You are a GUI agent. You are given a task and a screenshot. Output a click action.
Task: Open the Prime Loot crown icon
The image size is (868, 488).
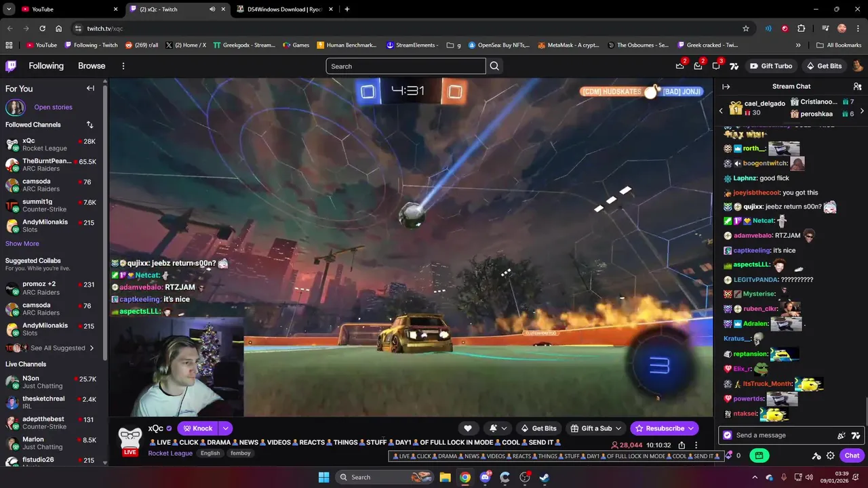click(680, 66)
